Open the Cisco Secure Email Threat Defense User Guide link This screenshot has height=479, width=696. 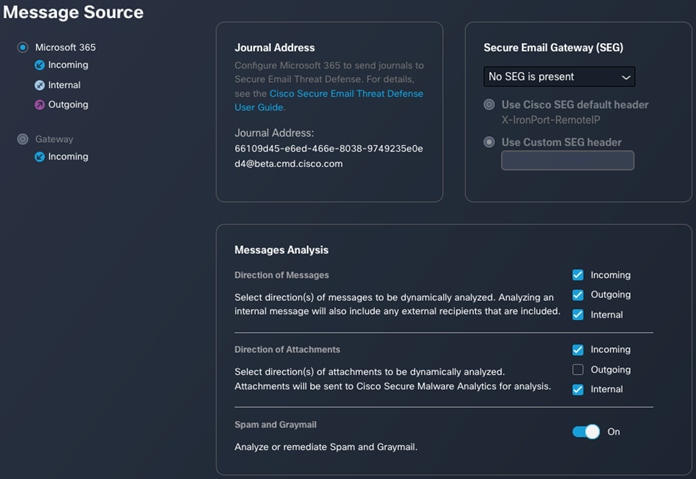point(329,100)
